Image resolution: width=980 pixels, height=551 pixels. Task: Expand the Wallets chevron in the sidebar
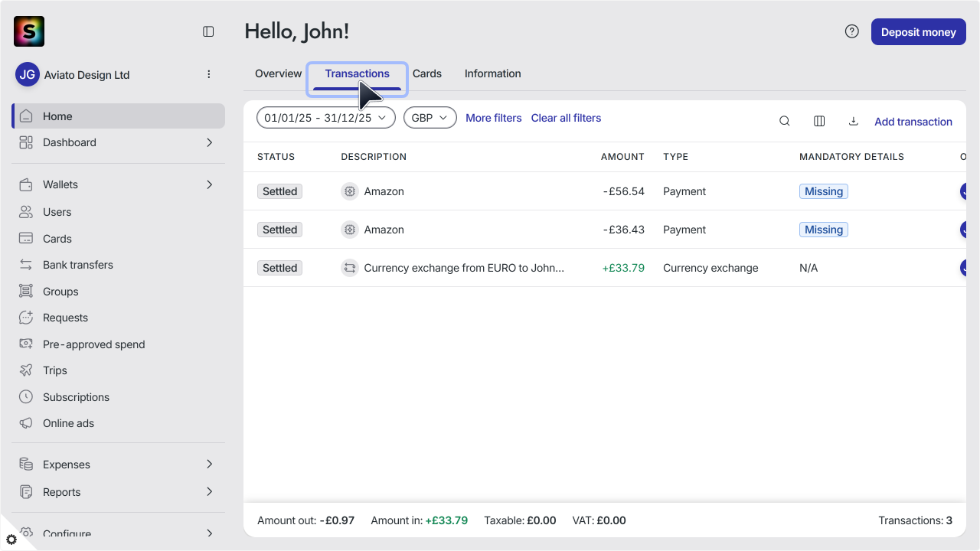(x=209, y=184)
